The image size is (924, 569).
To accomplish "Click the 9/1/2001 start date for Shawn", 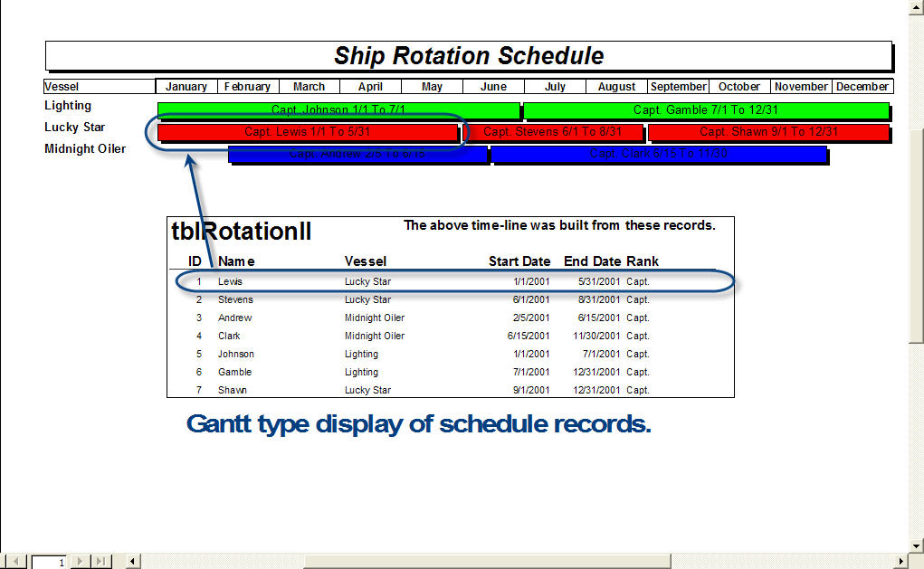I will [531, 391].
